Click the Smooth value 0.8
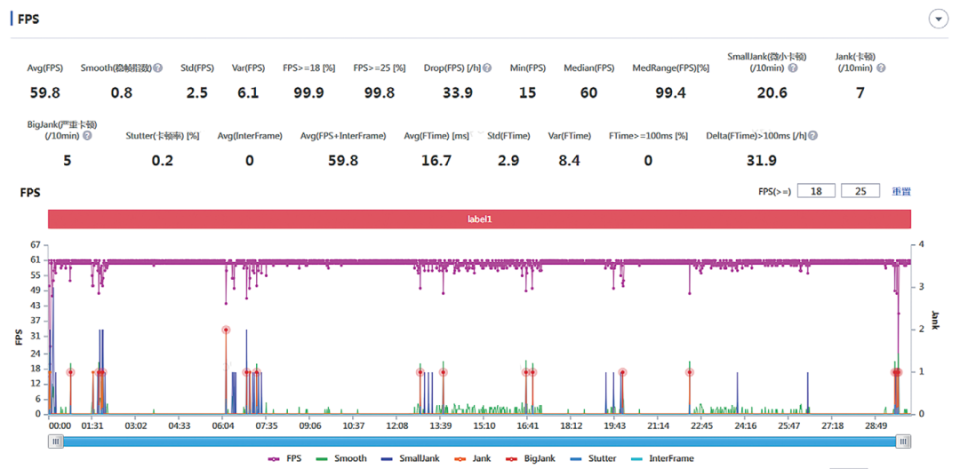This screenshot has width=960, height=469. [121, 93]
